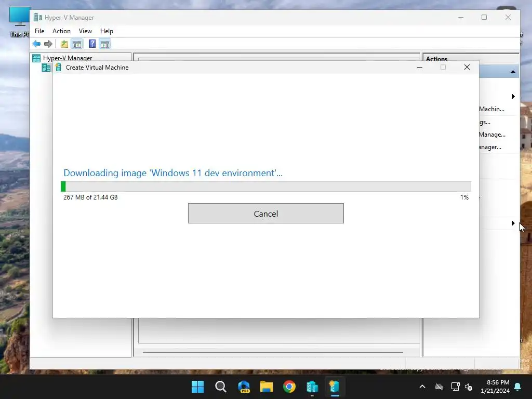The height and width of the screenshot is (399, 532).
Task: Click the Create Virtual Machine title icon
Action: coord(58,67)
